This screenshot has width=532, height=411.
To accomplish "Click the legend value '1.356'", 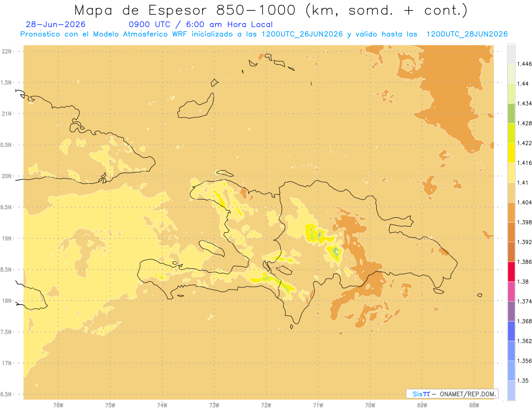I will tap(524, 361).
